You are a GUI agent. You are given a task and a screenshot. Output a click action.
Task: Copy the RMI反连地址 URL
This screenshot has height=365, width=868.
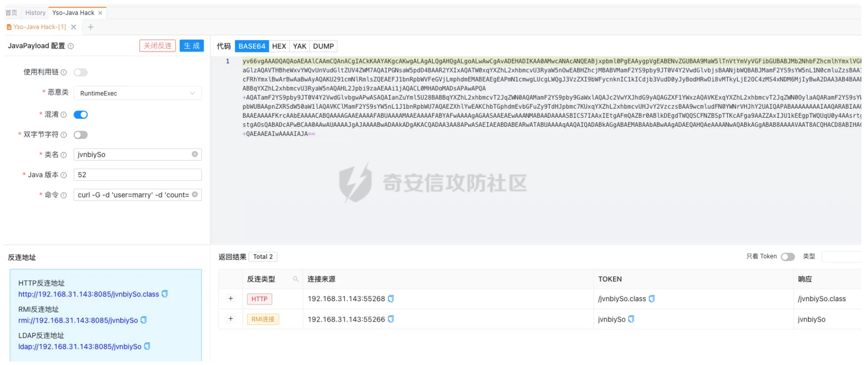tap(144, 320)
